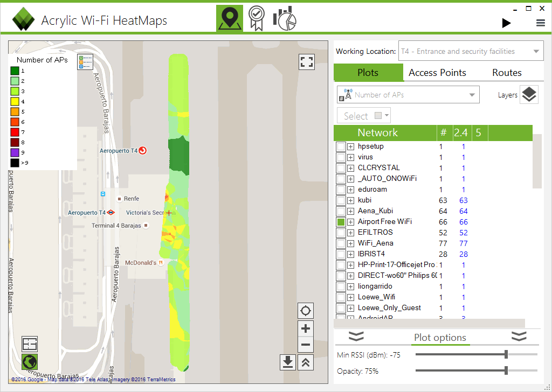Enable the CLCRYSTAL network checkbox

tap(341, 168)
